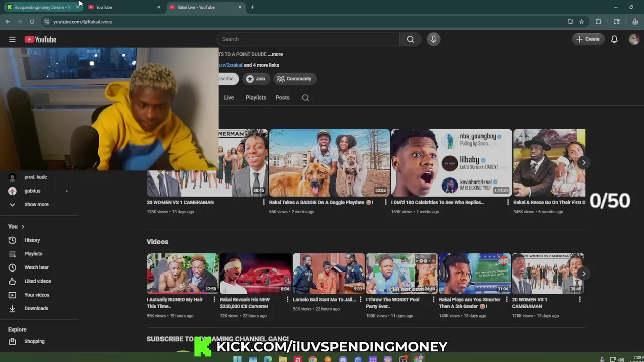This screenshot has height=362, width=644.
Task: Search within the channel using magnifier
Action: pos(305,98)
